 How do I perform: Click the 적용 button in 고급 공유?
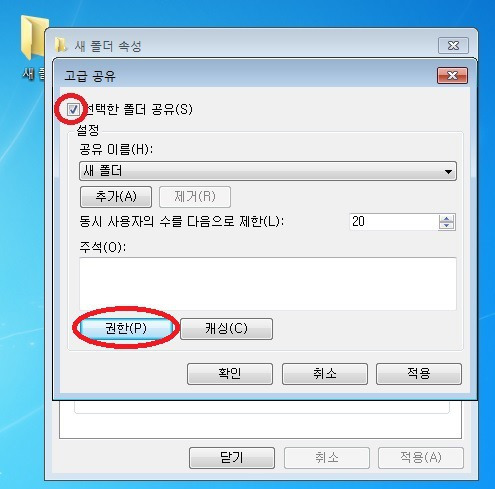(x=419, y=374)
